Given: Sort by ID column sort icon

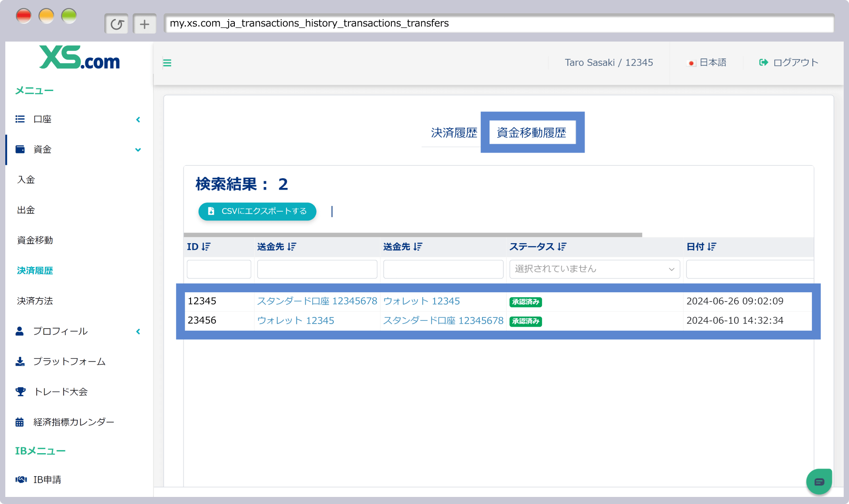Looking at the screenshot, I should (206, 247).
